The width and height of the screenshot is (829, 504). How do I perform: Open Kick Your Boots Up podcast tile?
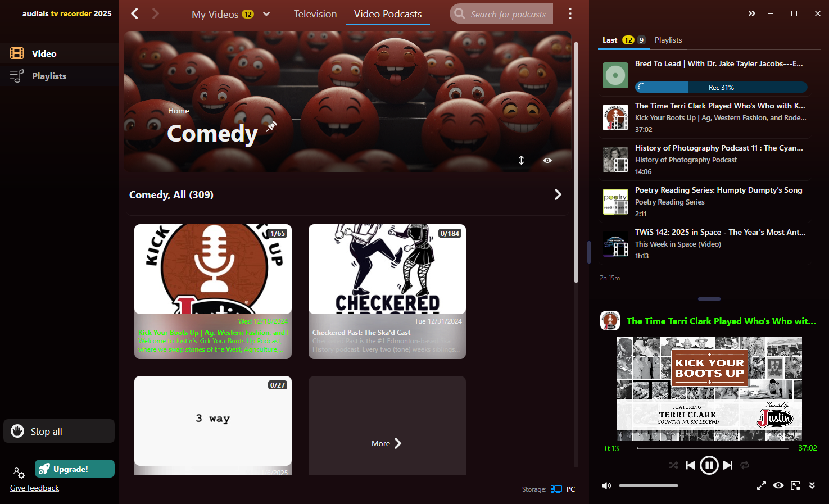[213, 292]
